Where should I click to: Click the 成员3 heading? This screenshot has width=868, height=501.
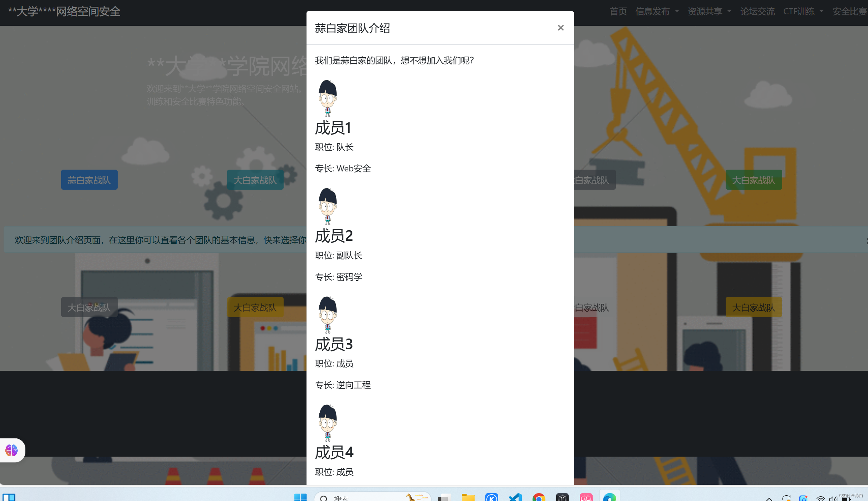334,344
